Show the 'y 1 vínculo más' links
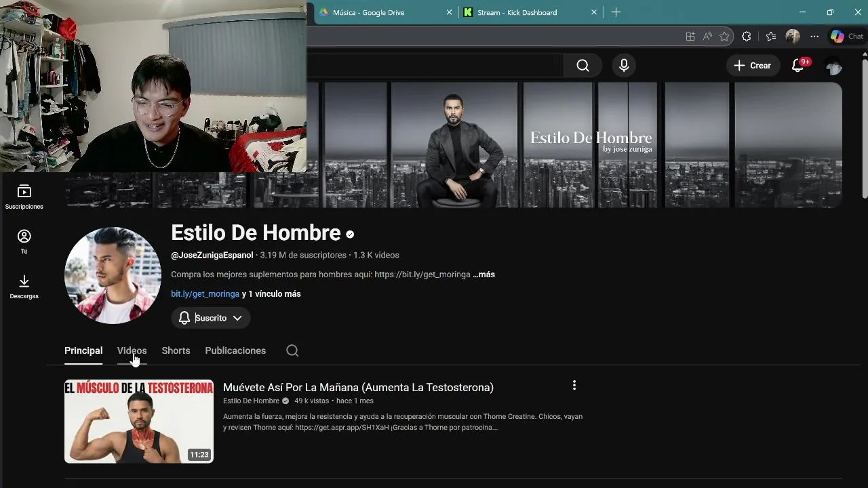 coord(271,293)
